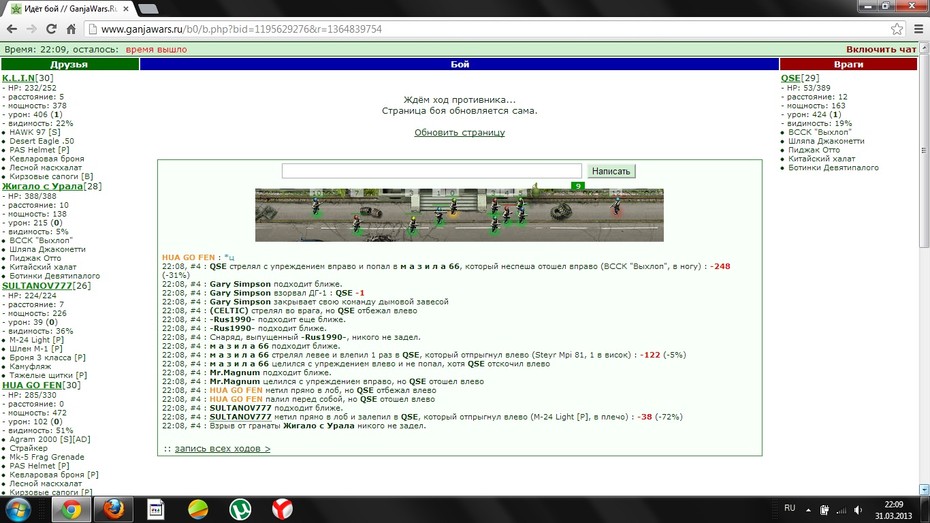Screen dimensions: 930x523
Task: Click '-248' damage value in log
Action: 721,266
